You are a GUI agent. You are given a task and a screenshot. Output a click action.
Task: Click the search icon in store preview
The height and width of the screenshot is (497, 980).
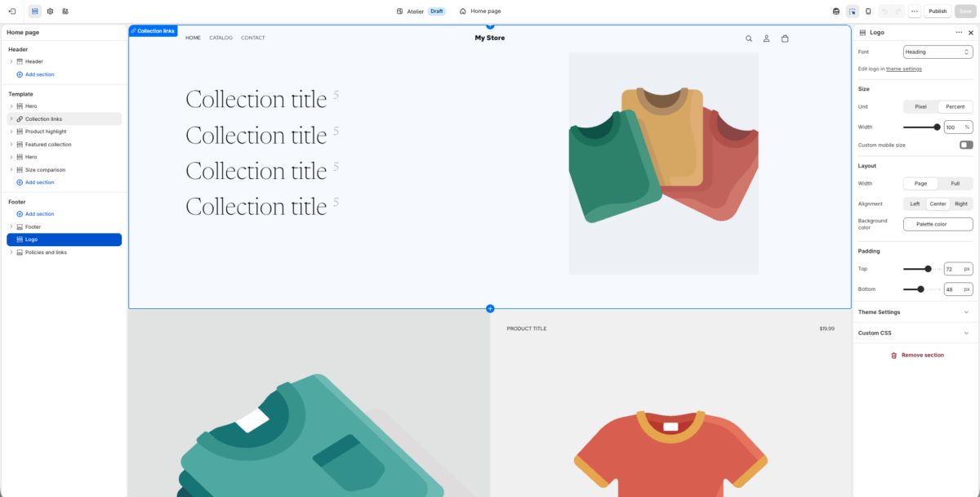click(749, 38)
